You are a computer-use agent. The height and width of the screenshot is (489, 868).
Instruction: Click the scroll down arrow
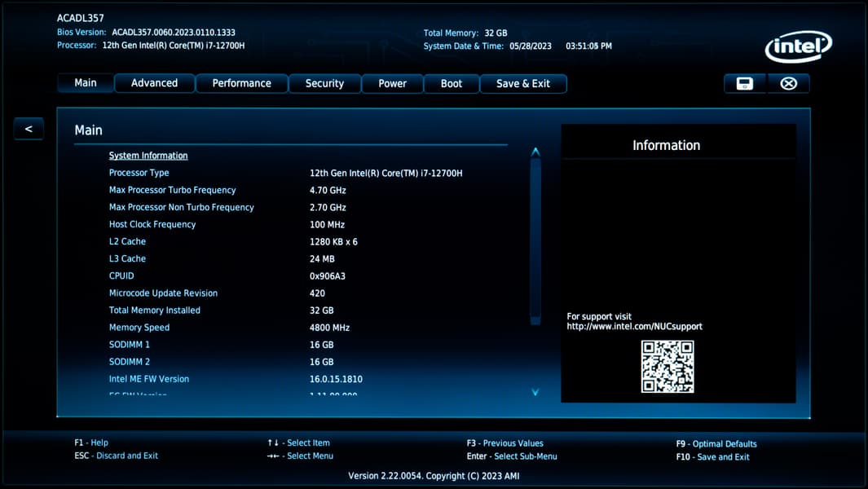[535, 392]
